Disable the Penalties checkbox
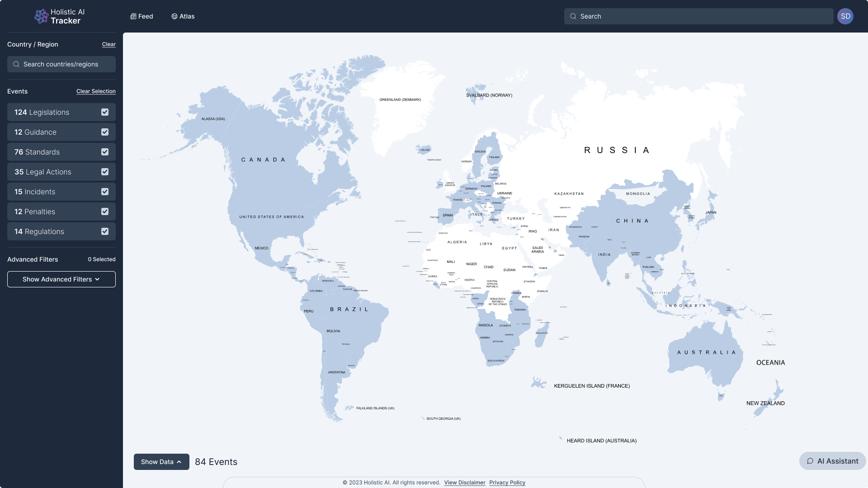This screenshot has width=868, height=488. (105, 211)
